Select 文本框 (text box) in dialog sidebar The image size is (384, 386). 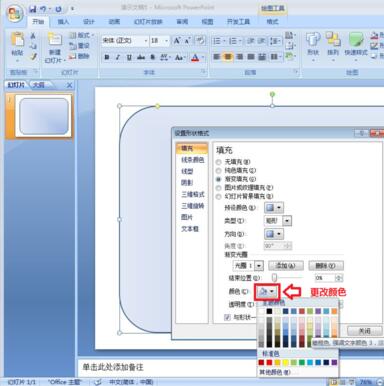pos(190,229)
